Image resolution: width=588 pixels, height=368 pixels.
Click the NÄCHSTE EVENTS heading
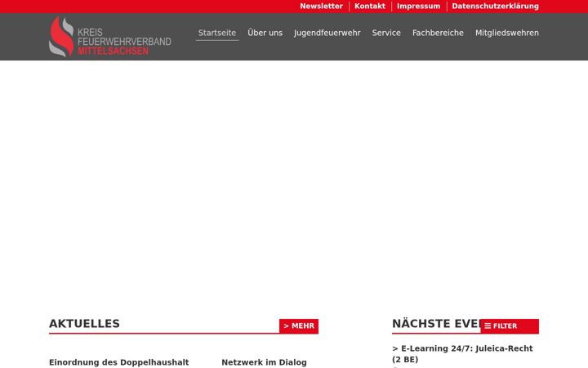point(436,324)
